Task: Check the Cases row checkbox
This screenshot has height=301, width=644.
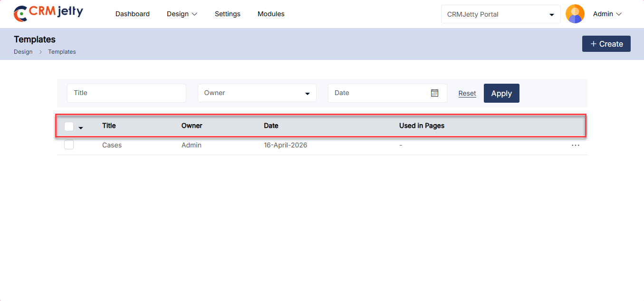Action: 69,145
